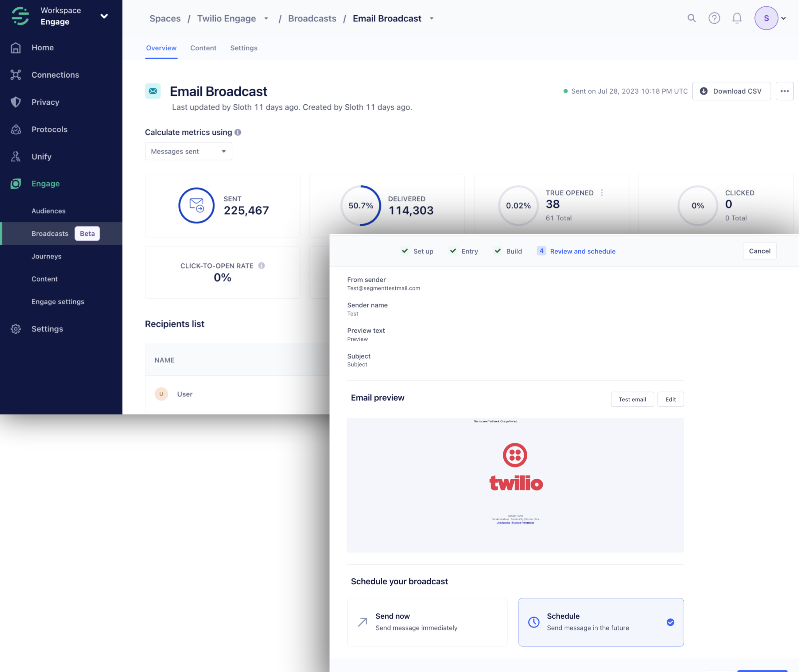The height and width of the screenshot is (672, 799).
Task: Click the Twilio email preview thumbnail
Action: [515, 484]
